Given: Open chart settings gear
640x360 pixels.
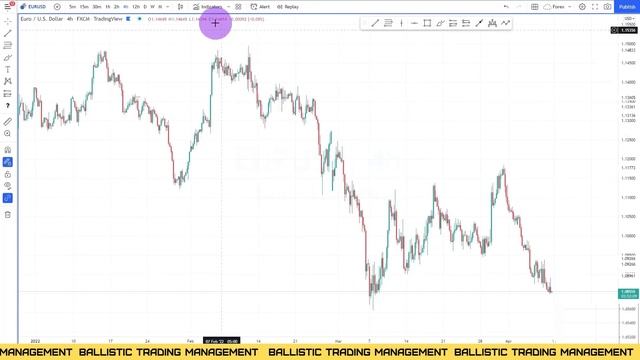Looking at the screenshot, I should click(582, 7).
